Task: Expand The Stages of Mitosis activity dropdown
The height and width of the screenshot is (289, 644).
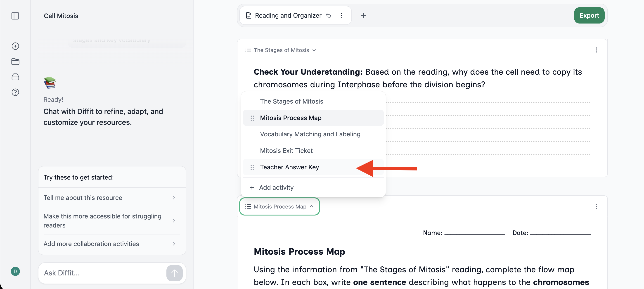Action: pyautogui.click(x=281, y=50)
